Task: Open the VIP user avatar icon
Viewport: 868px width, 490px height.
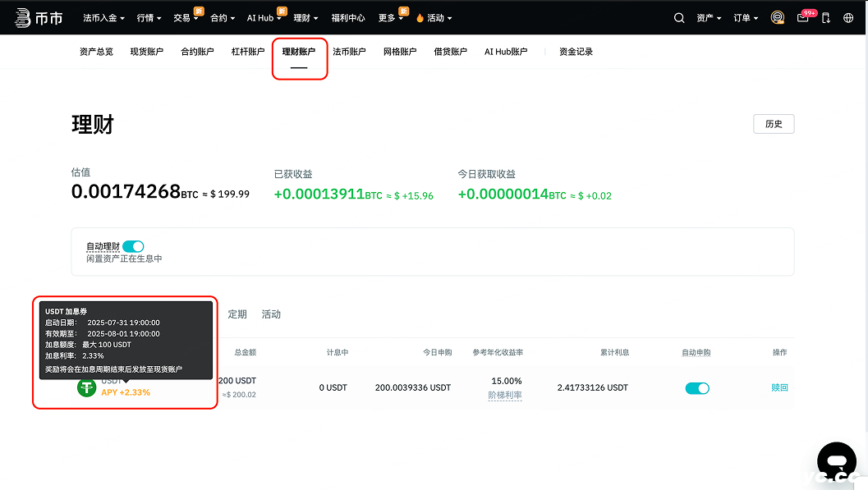Action: (x=778, y=17)
